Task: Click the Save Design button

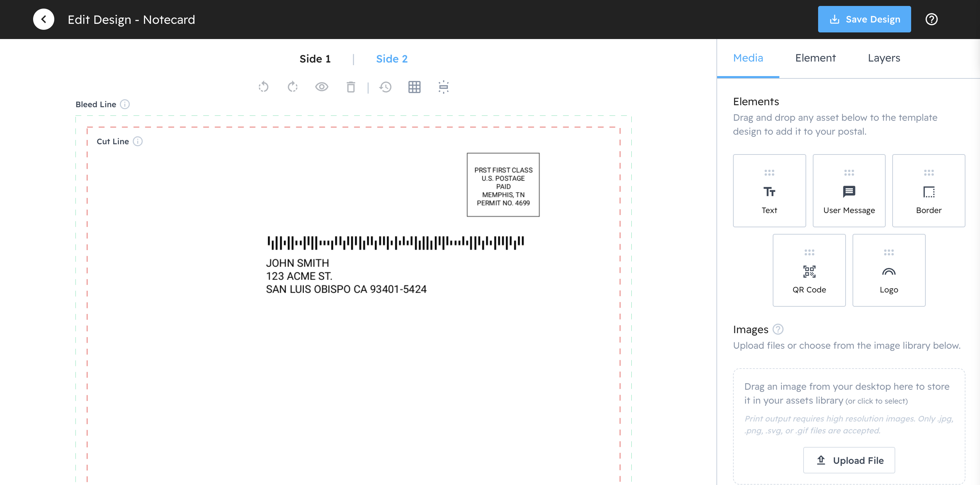Action: [864, 19]
